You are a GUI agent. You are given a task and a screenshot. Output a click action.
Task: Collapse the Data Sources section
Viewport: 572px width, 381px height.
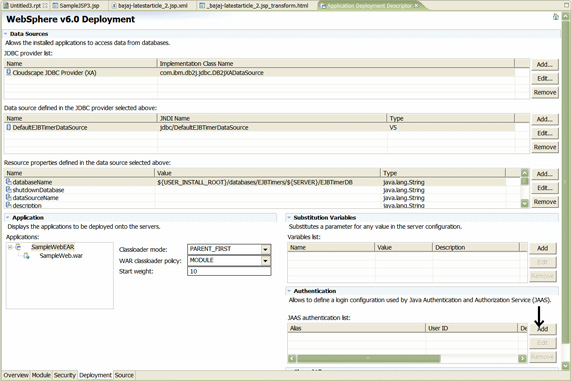pos(5,34)
